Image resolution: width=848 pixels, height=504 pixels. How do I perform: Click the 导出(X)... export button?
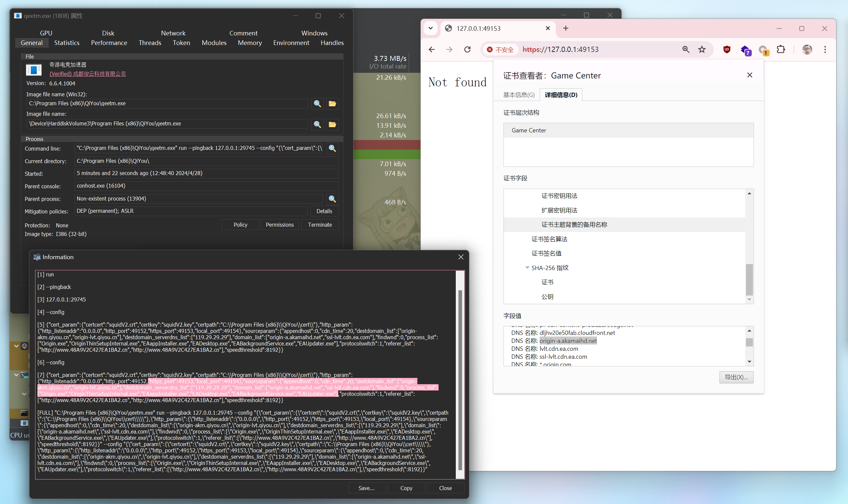tap(736, 377)
